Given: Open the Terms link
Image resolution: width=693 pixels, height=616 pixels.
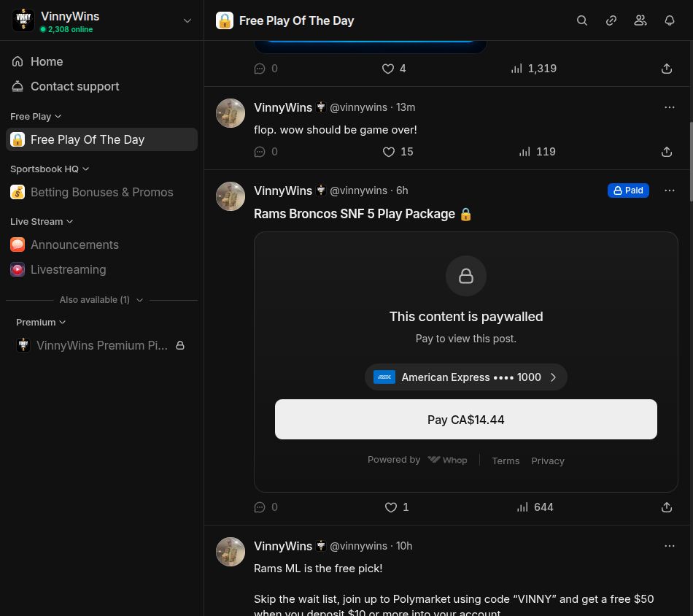Looking at the screenshot, I should tap(506, 461).
